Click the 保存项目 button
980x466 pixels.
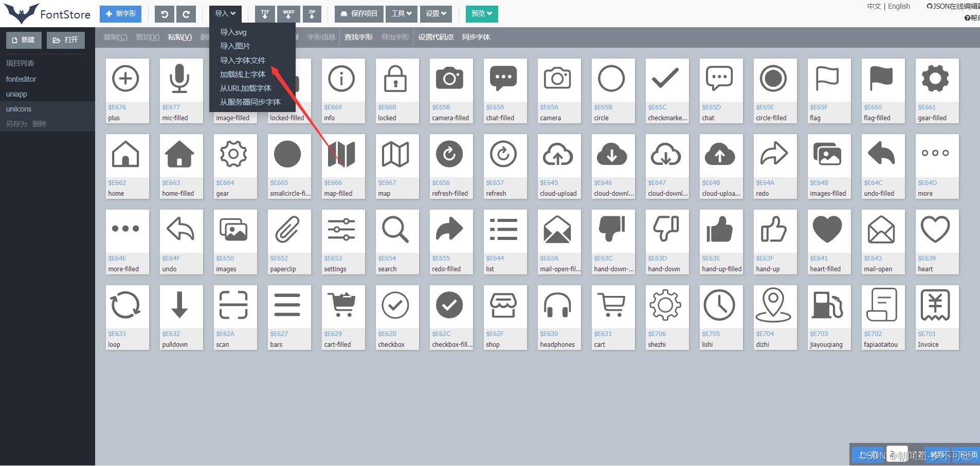pyautogui.click(x=359, y=14)
